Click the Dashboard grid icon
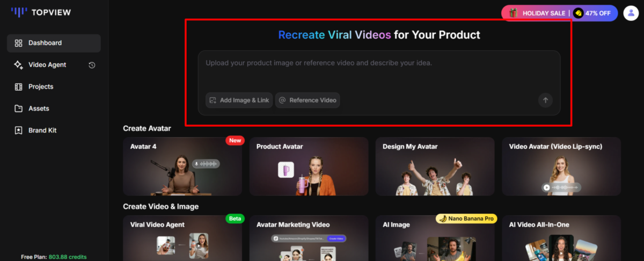The height and width of the screenshot is (261, 644). tap(18, 43)
